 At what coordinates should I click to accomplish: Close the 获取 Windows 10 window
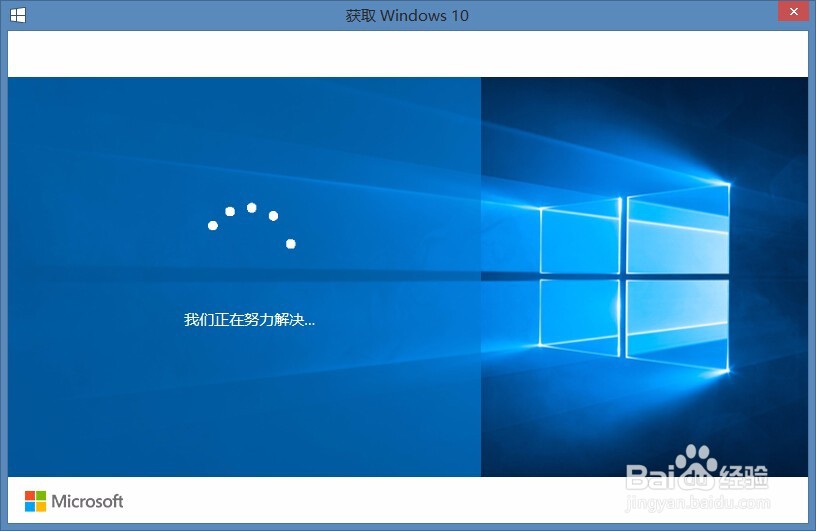point(793,11)
